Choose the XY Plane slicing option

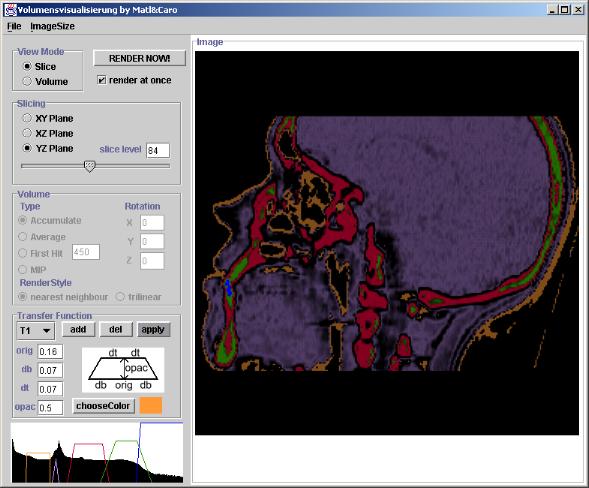click(48, 118)
